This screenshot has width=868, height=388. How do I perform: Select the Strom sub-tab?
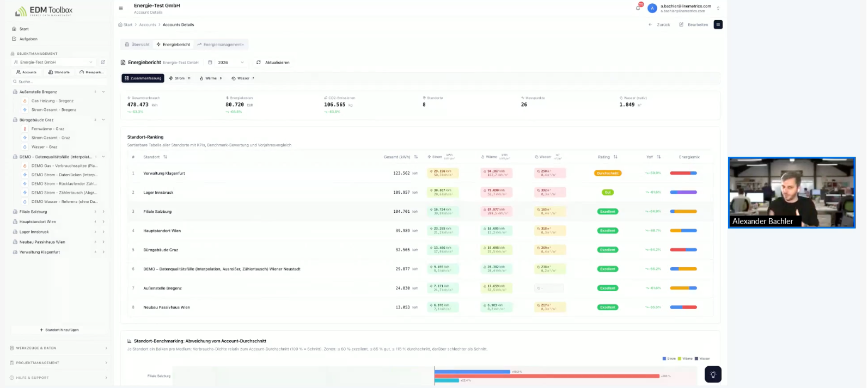point(180,78)
